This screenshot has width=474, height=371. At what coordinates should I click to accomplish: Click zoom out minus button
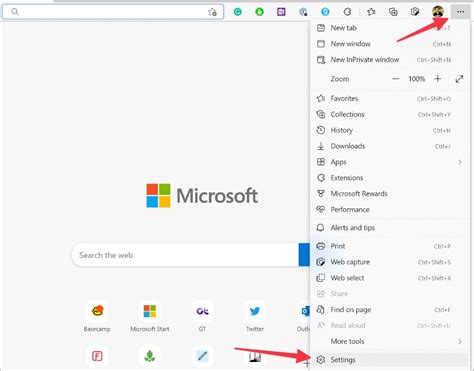click(396, 79)
